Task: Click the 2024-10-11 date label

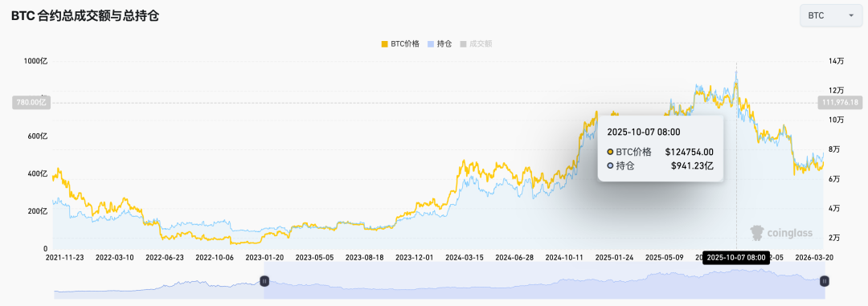Action: 564,257
